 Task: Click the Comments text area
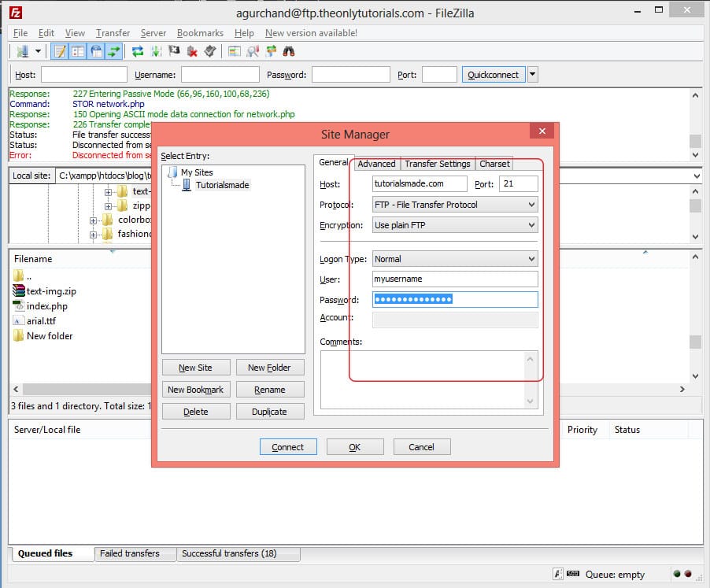point(429,380)
